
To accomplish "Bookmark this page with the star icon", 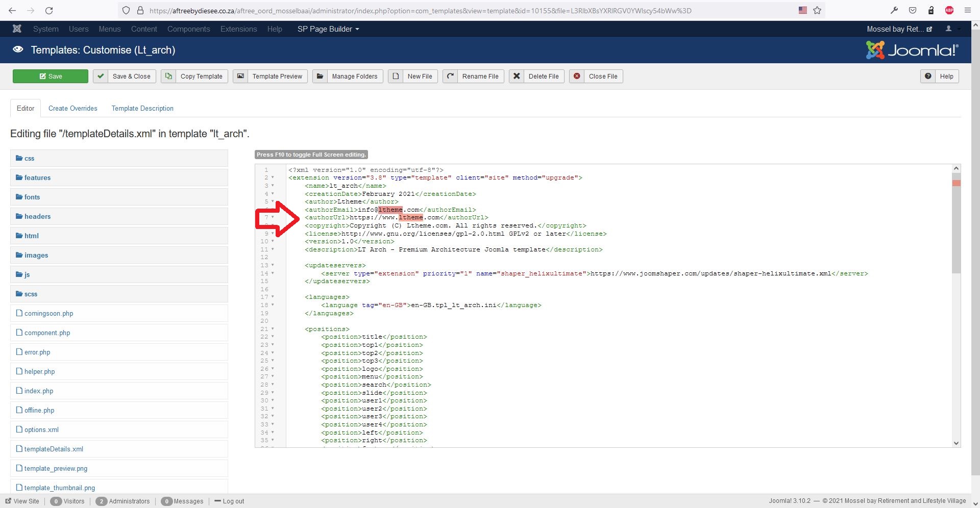I will 817,10.
